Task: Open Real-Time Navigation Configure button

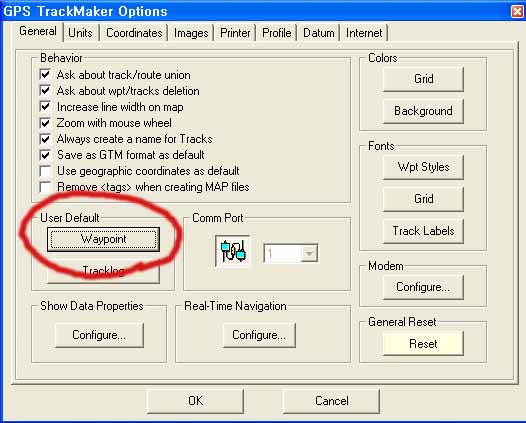Action: coord(259,335)
